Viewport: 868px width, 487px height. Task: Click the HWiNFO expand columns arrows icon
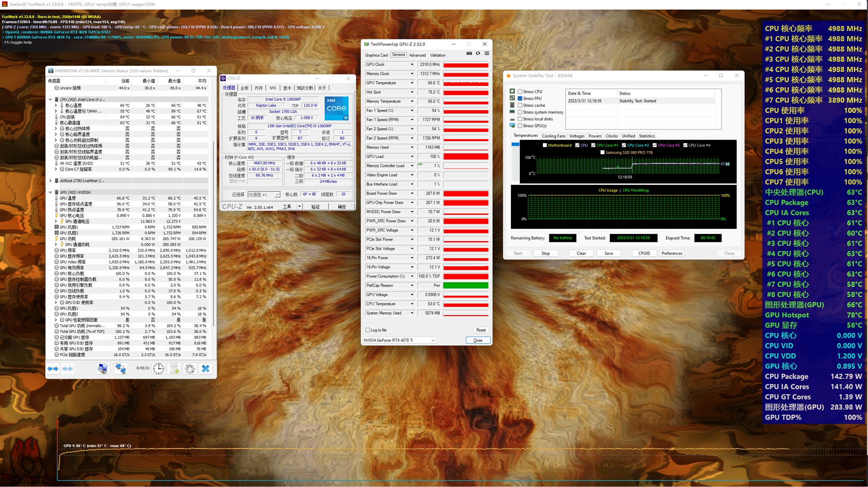[53, 369]
